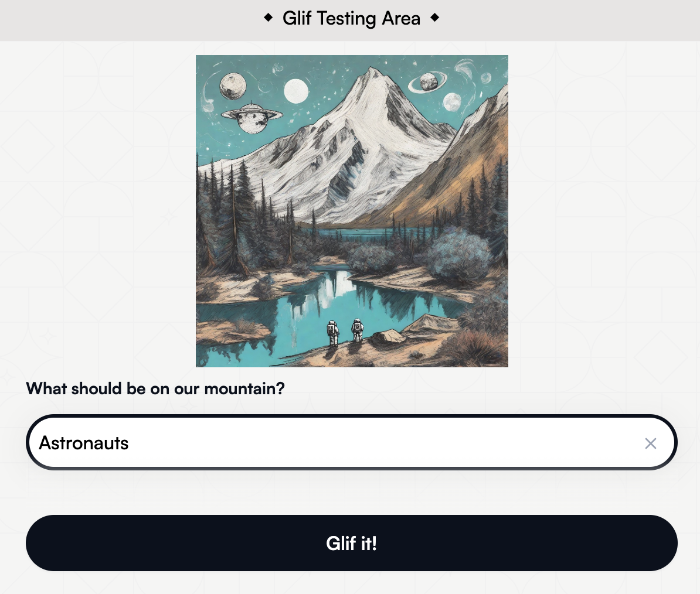The image size is (700, 594).
Task: Click the large ringed planet left of the peak
Action: (x=252, y=117)
